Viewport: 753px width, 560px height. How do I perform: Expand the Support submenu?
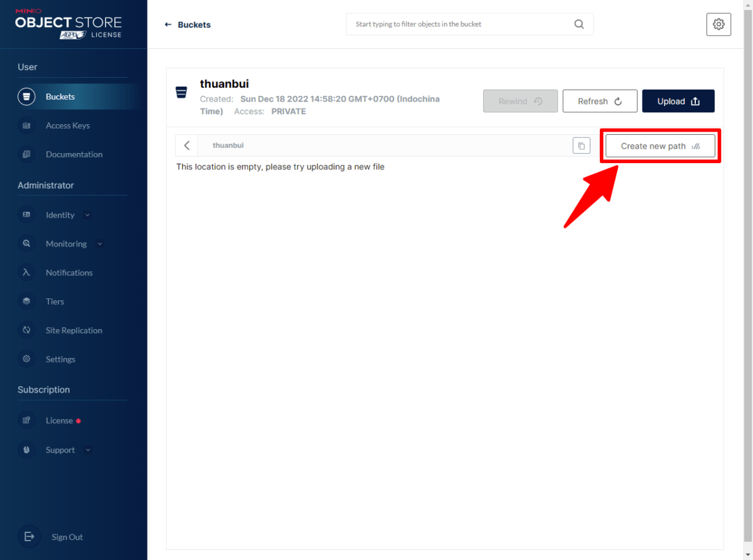coord(87,450)
